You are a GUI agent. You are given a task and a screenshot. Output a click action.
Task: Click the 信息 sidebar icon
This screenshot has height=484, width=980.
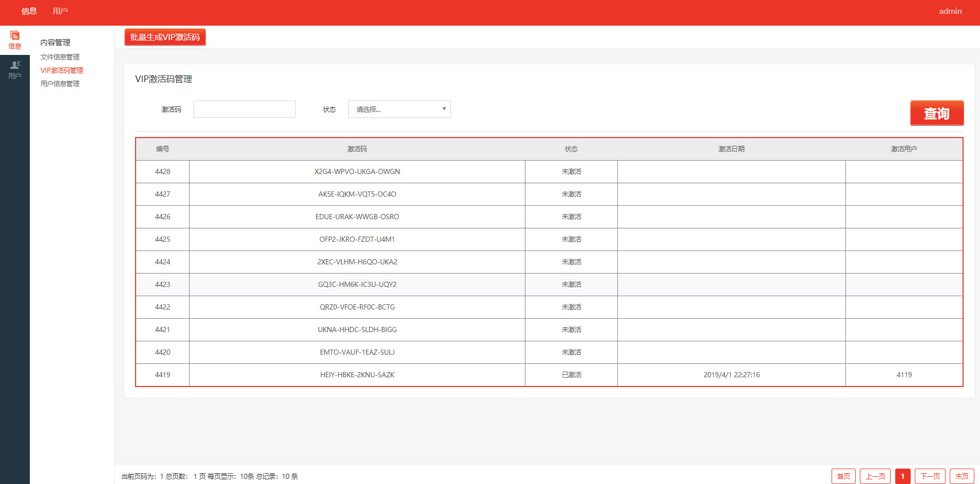tap(15, 40)
